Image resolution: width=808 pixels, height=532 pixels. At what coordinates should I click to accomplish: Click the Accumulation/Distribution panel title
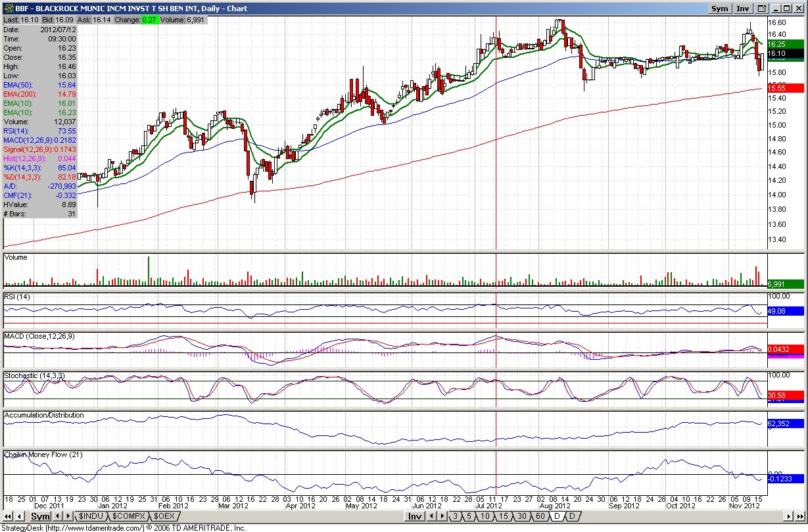click(44, 415)
